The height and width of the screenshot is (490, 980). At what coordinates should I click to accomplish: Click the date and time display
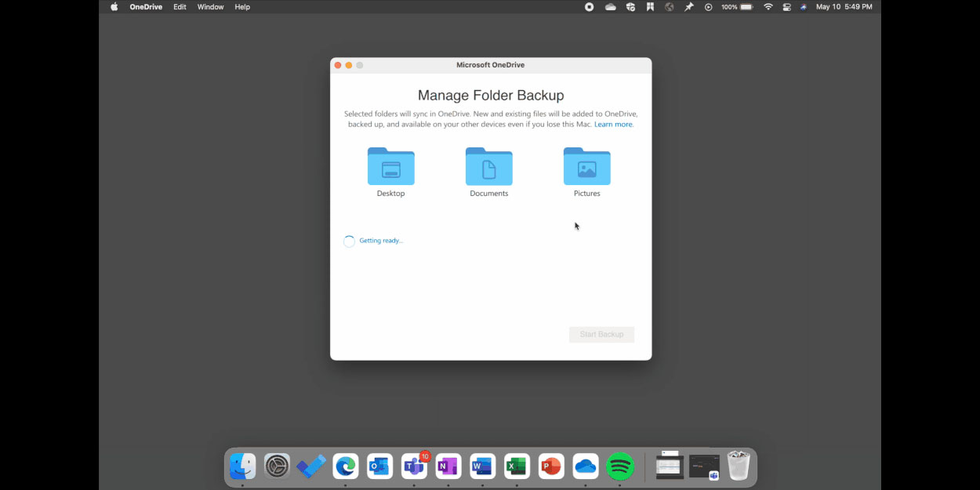[844, 7]
